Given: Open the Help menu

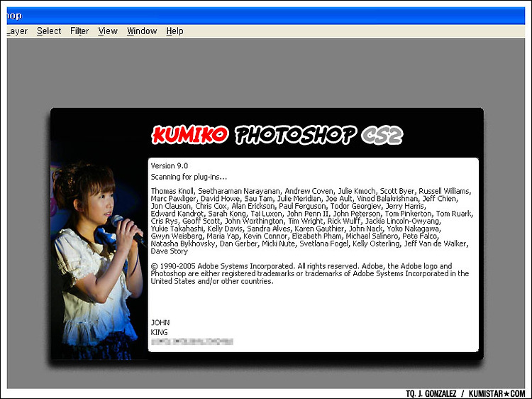Looking at the screenshot, I should click(174, 31).
